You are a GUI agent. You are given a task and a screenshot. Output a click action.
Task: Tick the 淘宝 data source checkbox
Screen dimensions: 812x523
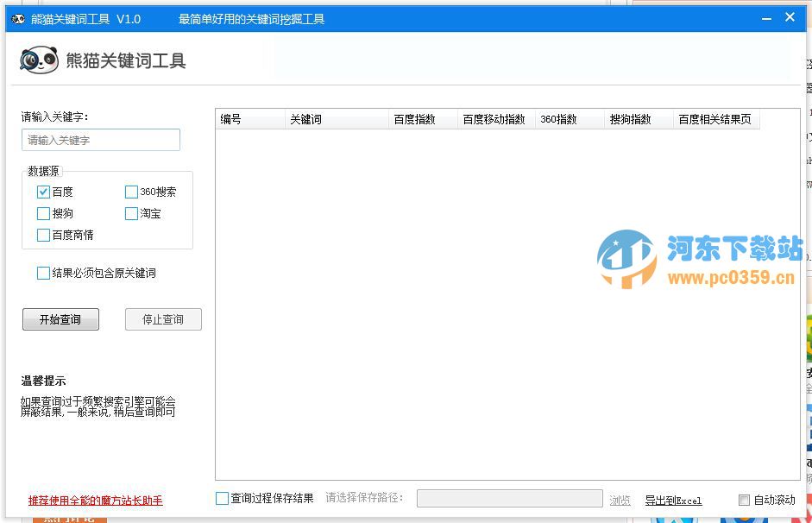pos(131,213)
